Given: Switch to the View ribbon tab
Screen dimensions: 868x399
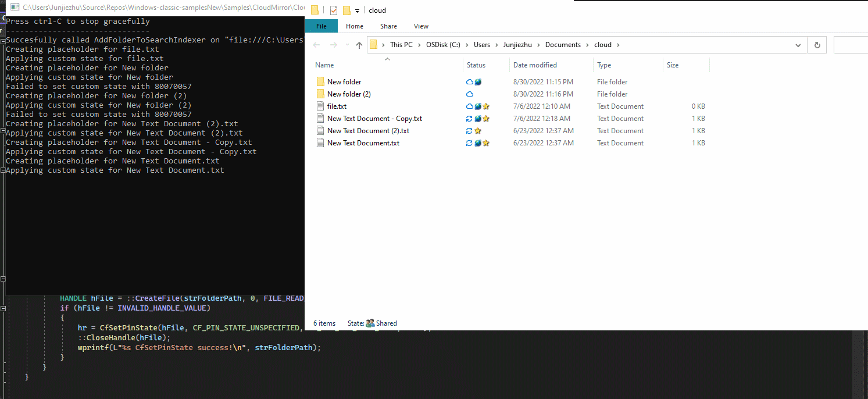Looking at the screenshot, I should 421,26.
